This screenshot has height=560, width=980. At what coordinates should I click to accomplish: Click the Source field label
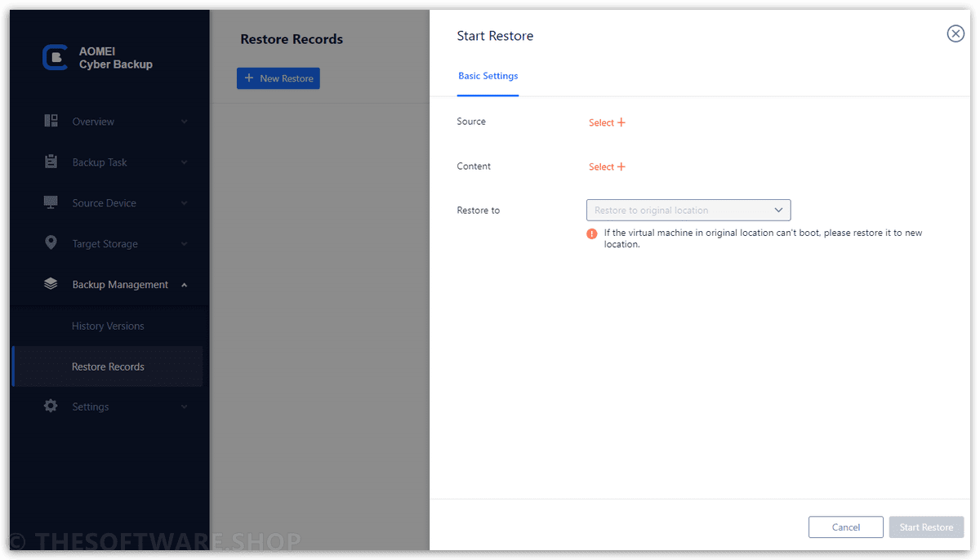[471, 122]
